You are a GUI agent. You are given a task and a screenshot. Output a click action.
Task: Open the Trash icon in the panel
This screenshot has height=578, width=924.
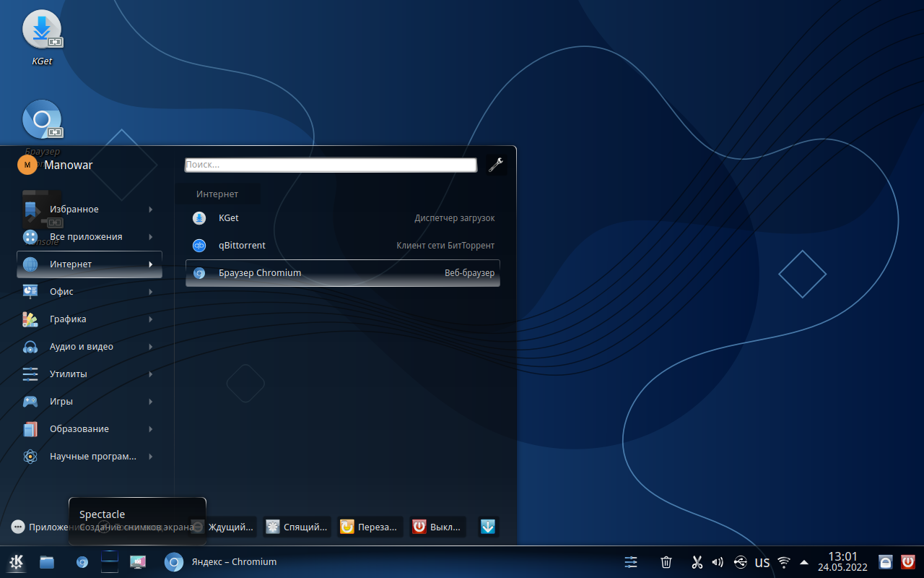pyautogui.click(x=666, y=562)
